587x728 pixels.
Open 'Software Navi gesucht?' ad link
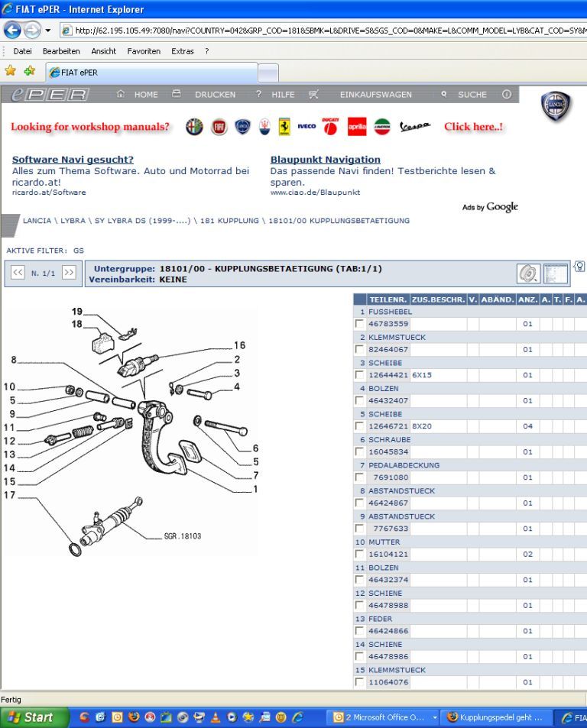pos(73,159)
